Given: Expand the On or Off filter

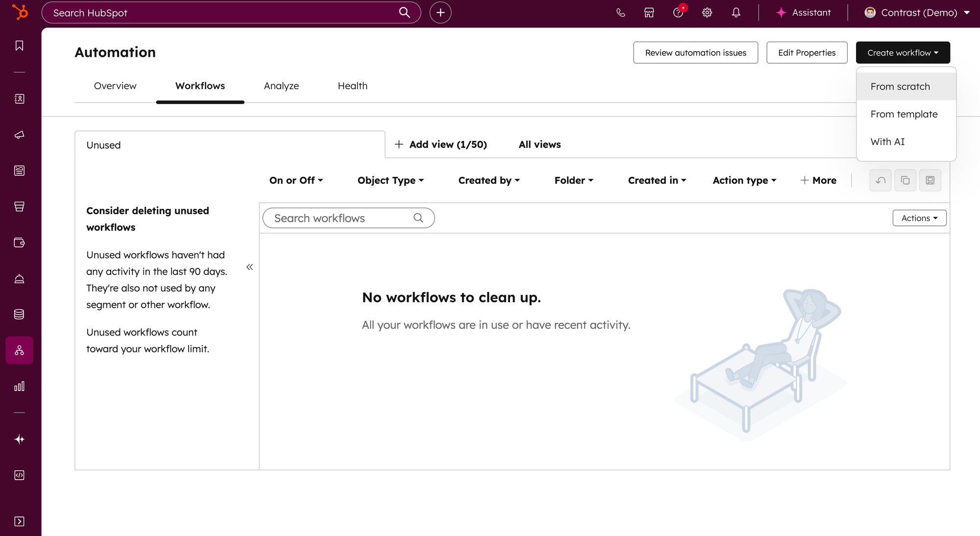Looking at the screenshot, I should 296,180.
